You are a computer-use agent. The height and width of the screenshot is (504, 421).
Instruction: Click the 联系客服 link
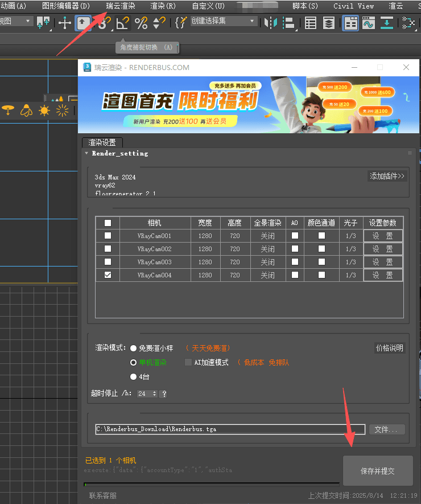pyautogui.click(x=103, y=495)
